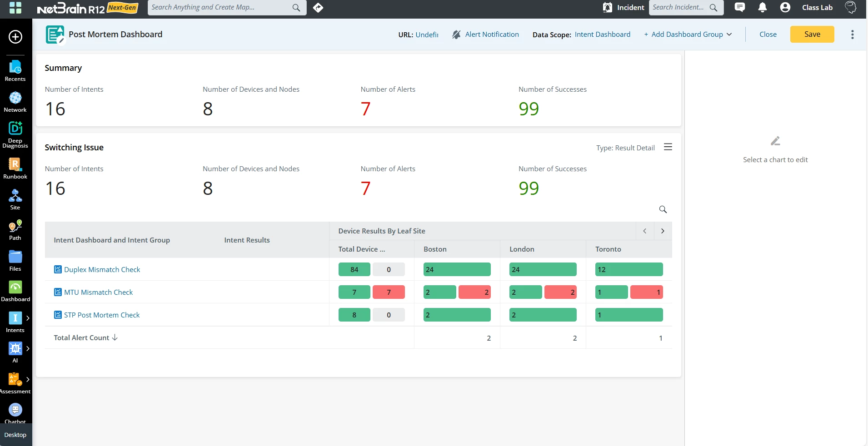The image size is (868, 446).
Task: Click the magnifier in Search Incident box
Action: (713, 8)
